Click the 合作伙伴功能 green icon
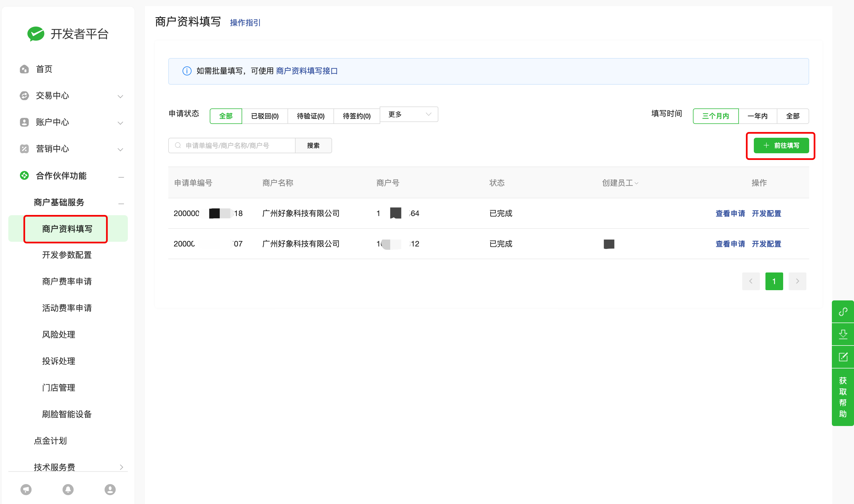The width and height of the screenshot is (854, 504). 24,176
